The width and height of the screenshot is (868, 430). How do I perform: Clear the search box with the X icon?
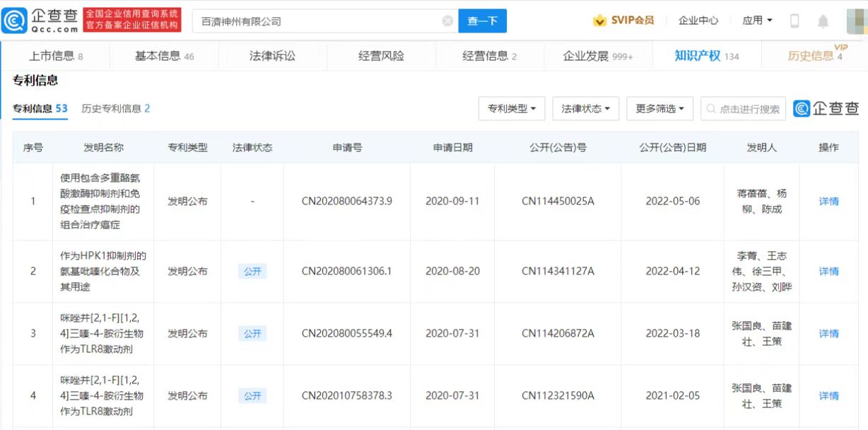(x=447, y=21)
